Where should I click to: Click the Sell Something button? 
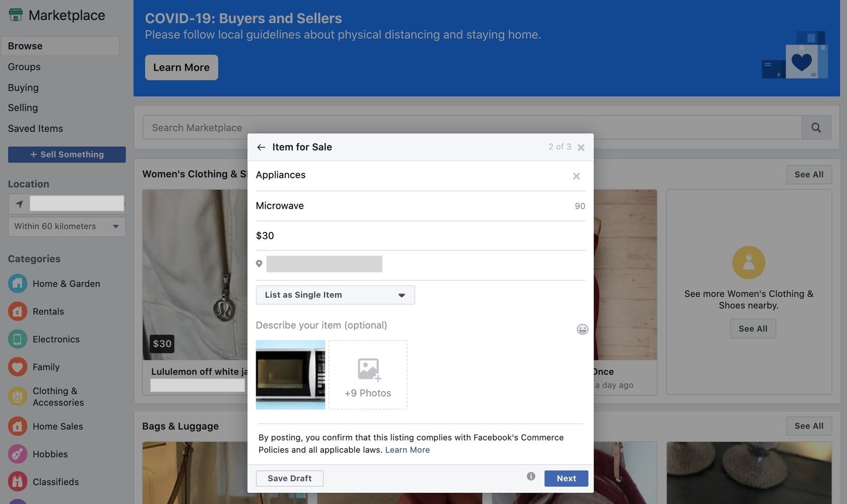[x=67, y=155]
